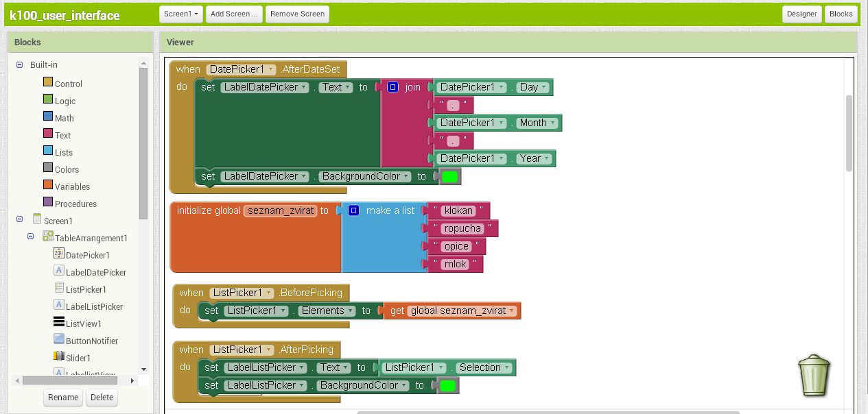Open LabelListPicker Text property dropdown
868x414 pixels.
(334, 367)
